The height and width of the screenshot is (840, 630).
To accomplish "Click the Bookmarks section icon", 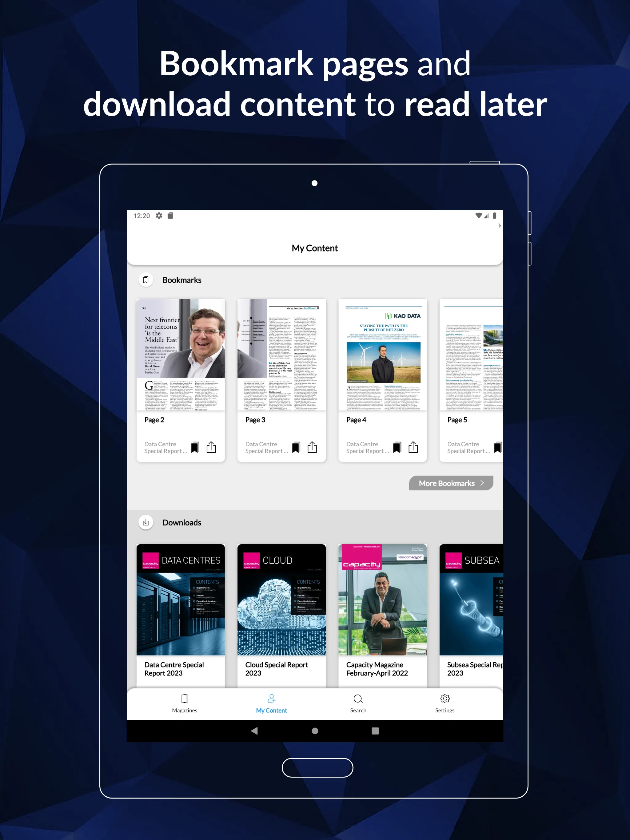I will click(x=146, y=280).
